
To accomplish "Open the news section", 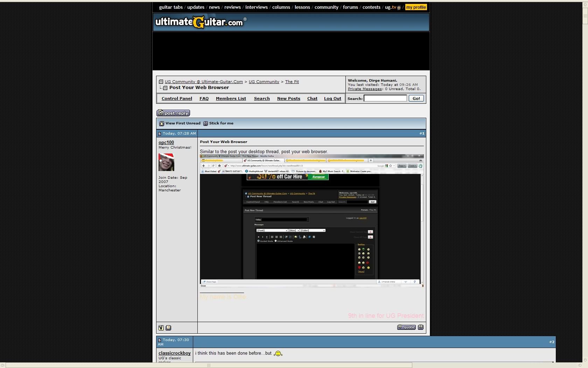I will pyautogui.click(x=214, y=7).
